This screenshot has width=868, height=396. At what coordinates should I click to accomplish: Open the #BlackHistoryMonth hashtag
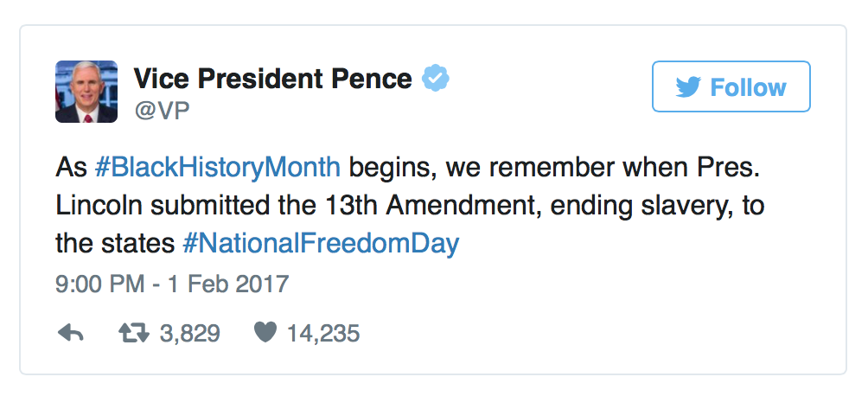[x=216, y=166]
